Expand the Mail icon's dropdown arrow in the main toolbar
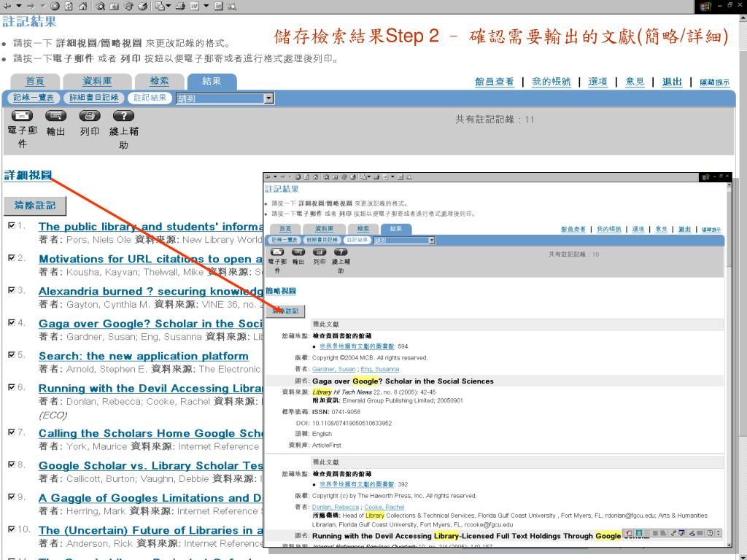This screenshot has width=747, height=560. 169,6
